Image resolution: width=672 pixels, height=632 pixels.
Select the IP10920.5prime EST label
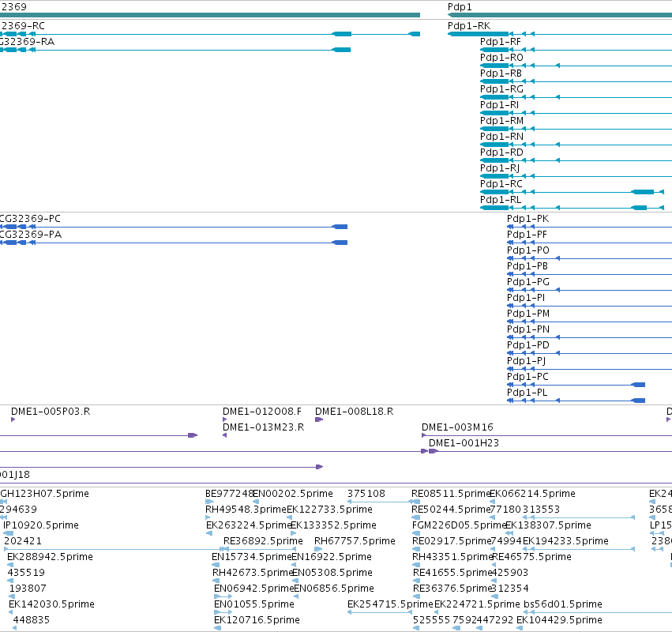(x=41, y=525)
